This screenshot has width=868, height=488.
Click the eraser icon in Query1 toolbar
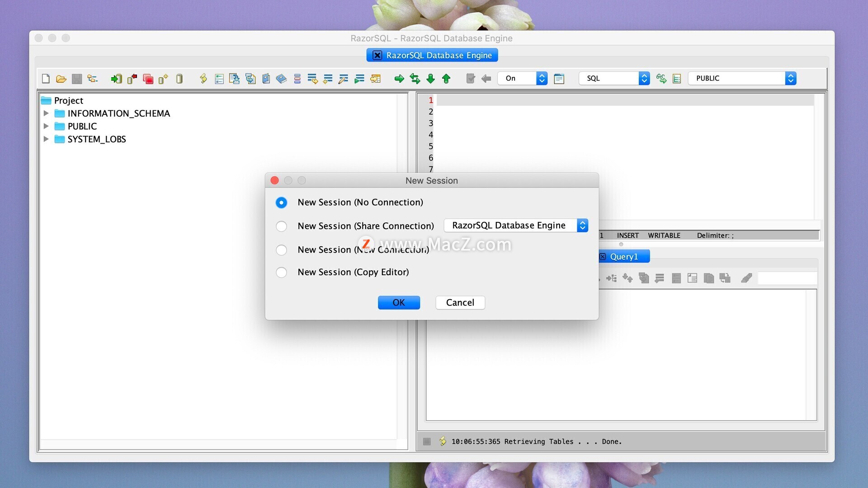click(x=746, y=278)
